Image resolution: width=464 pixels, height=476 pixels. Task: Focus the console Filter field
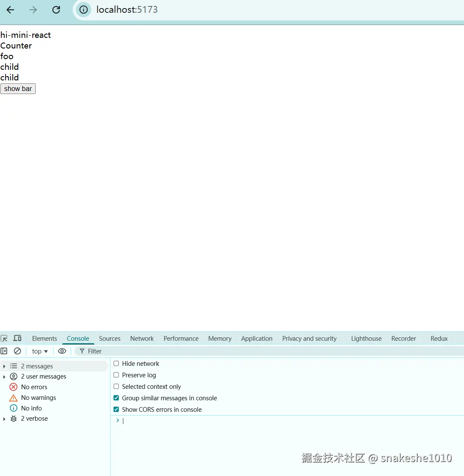tap(270, 351)
